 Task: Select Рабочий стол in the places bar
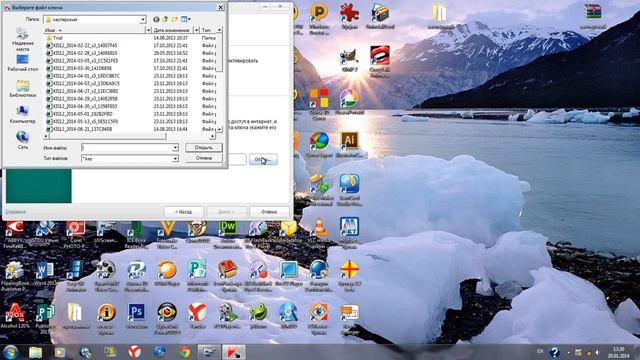[22, 63]
